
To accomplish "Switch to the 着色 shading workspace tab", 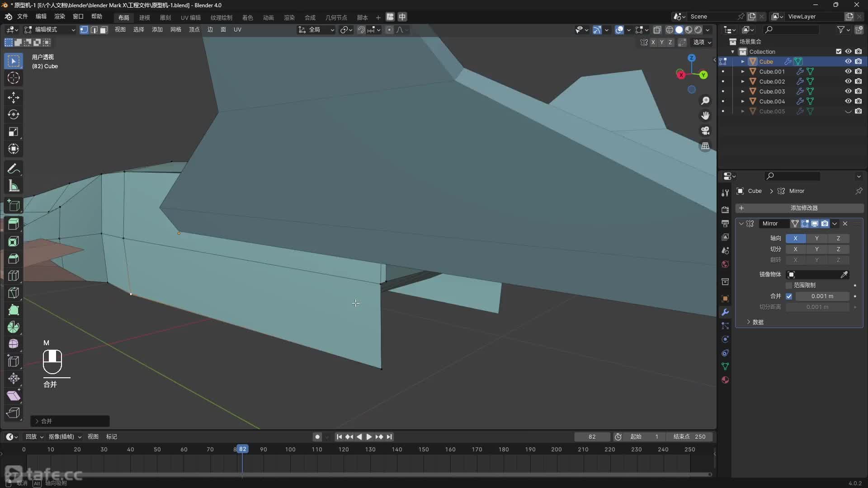I will tap(247, 18).
